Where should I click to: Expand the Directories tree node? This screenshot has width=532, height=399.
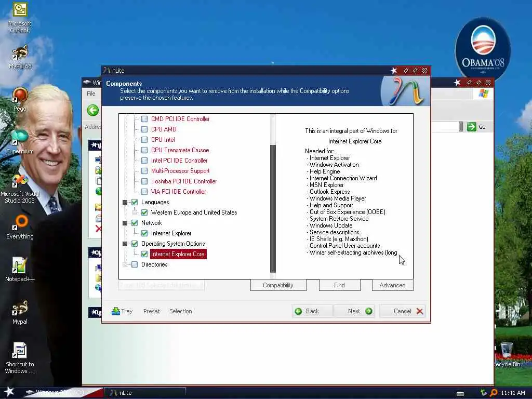(125, 264)
